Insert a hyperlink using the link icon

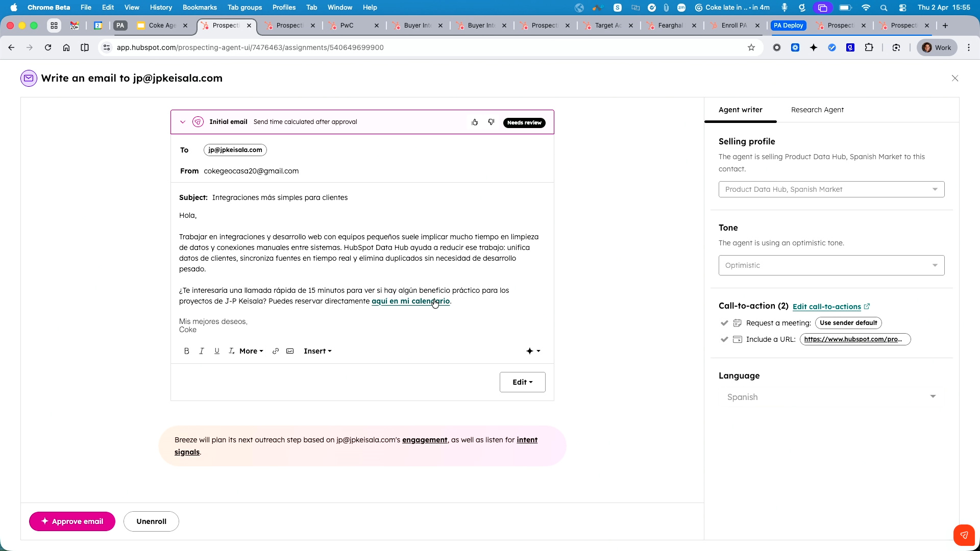point(276,351)
